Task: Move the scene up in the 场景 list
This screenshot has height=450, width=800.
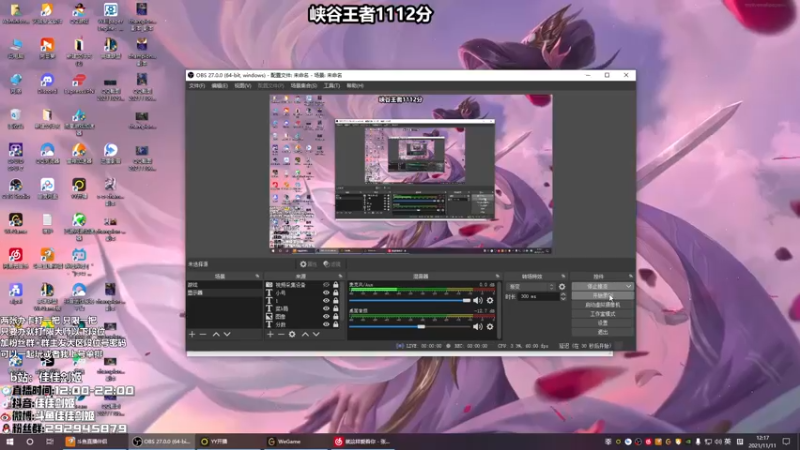Action: pyautogui.click(x=216, y=335)
